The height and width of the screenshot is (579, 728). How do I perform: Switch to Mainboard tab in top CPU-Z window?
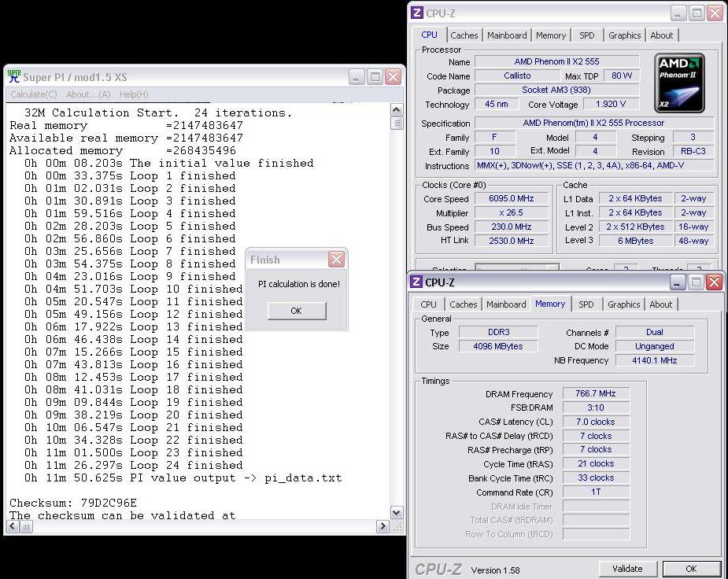[507, 35]
